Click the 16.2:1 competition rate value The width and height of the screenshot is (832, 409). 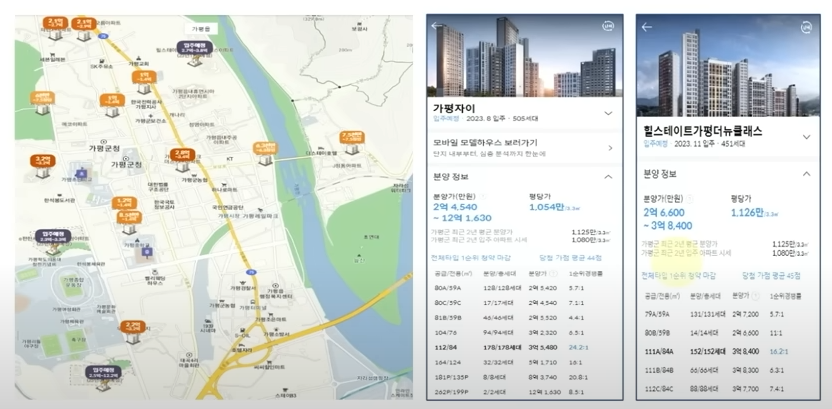tap(781, 352)
